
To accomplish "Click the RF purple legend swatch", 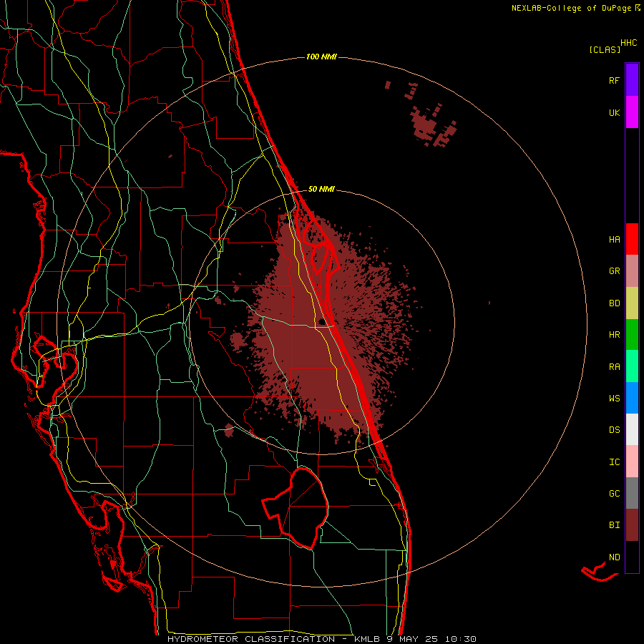I will pyautogui.click(x=632, y=80).
